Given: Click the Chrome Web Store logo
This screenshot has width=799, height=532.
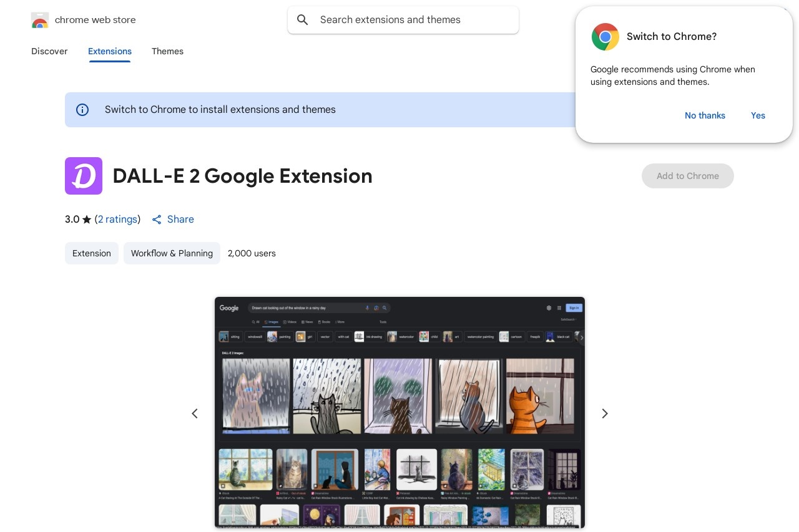Looking at the screenshot, I should tap(40, 20).
